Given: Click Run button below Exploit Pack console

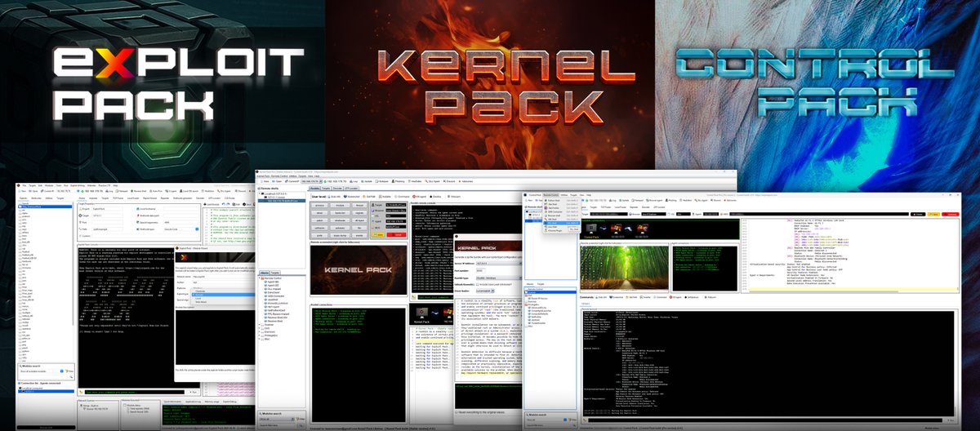Looking at the screenshot, I should click(x=193, y=392).
